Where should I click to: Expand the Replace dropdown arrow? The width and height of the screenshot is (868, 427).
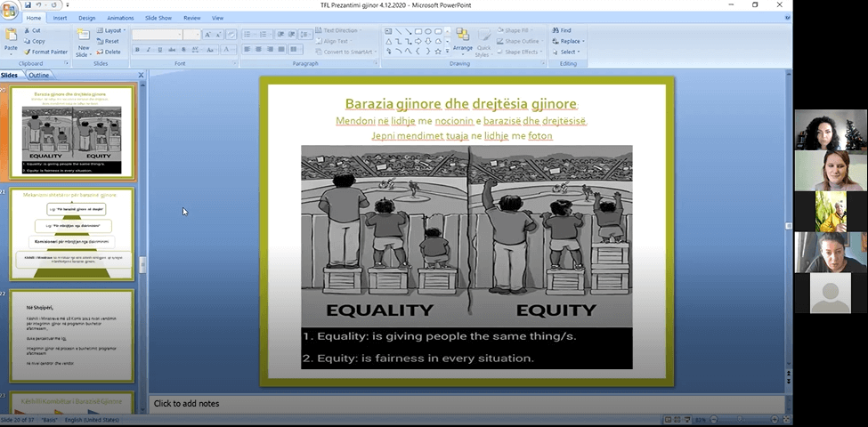(584, 41)
